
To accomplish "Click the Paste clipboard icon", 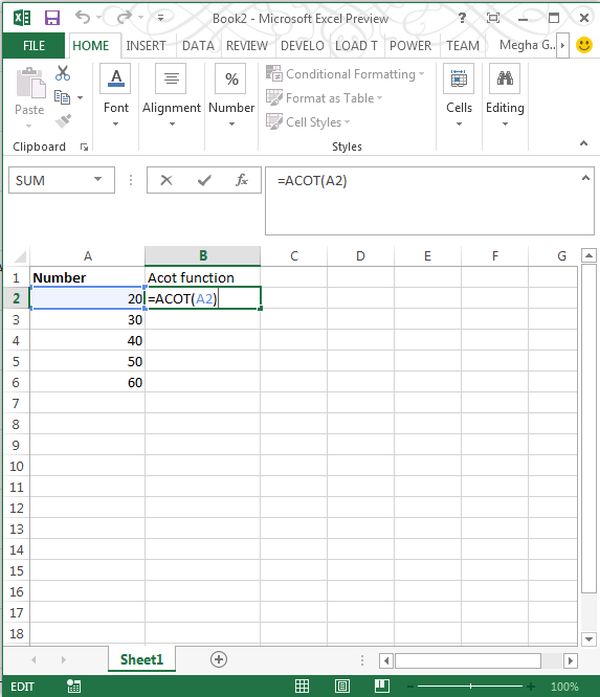I will [x=30, y=83].
